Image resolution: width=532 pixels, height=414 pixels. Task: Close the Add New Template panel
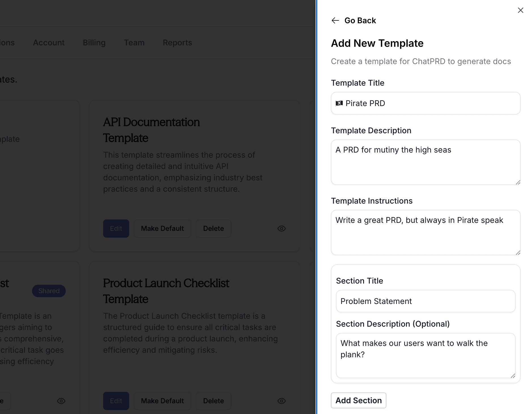(521, 10)
